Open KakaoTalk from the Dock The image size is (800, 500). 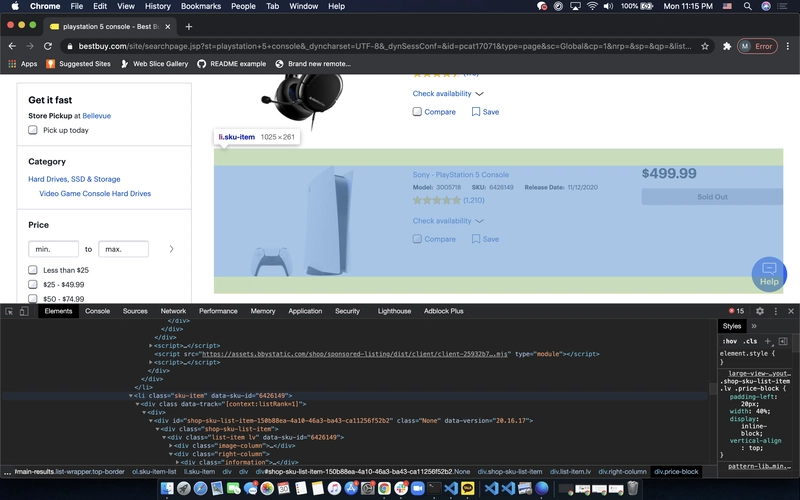(x=468, y=489)
